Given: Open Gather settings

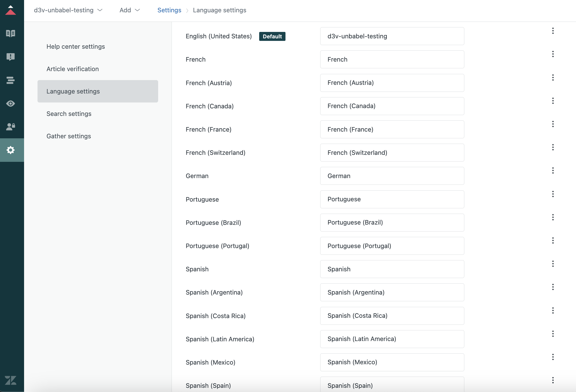Looking at the screenshot, I should [x=98, y=136].
